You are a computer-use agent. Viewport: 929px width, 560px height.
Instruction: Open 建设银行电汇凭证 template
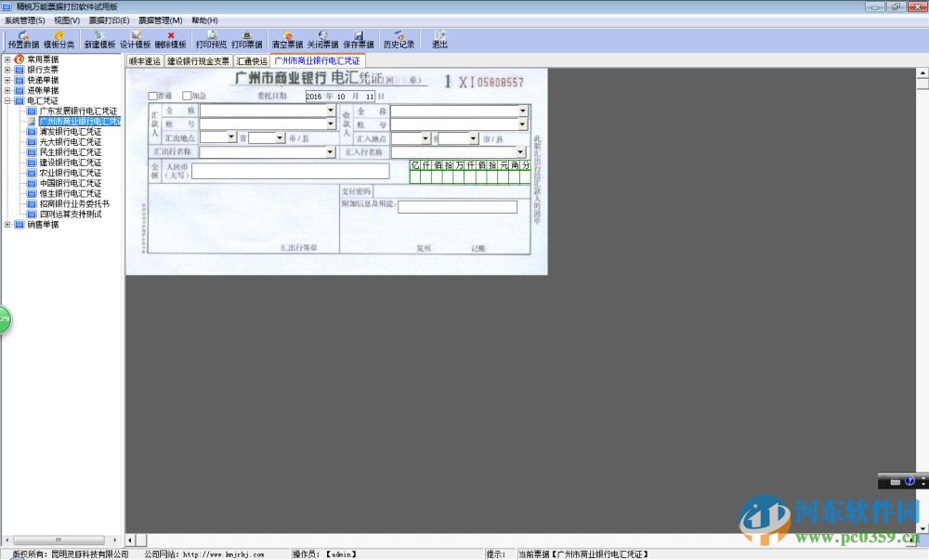pyautogui.click(x=71, y=163)
